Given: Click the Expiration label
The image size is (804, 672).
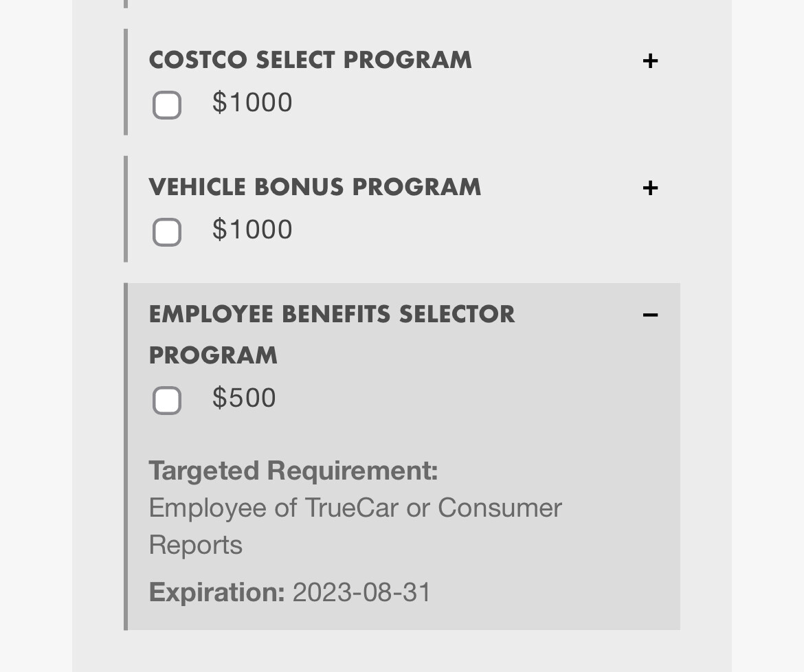Looking at the screenshot, I should tap(216, 592).
